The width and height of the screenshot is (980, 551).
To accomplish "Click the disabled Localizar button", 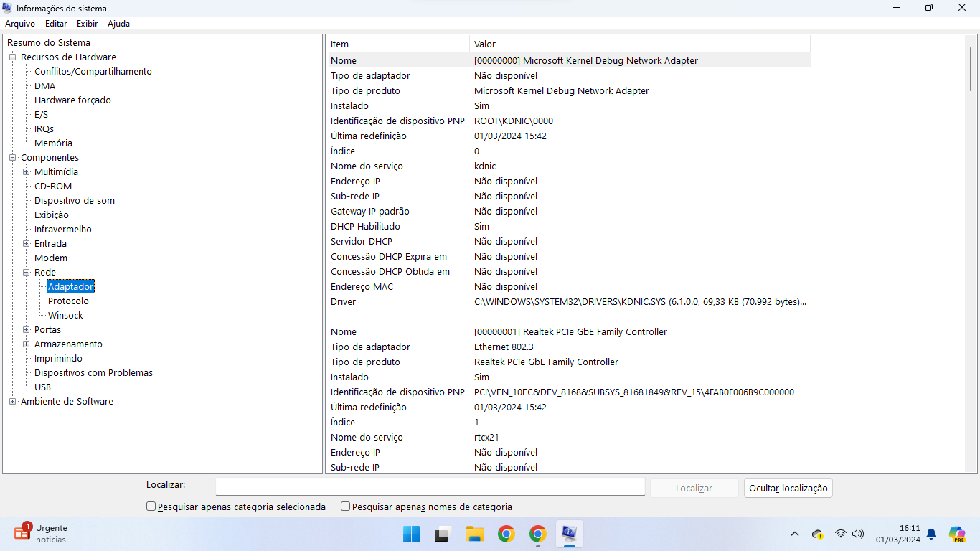I will tap(694, 488).
